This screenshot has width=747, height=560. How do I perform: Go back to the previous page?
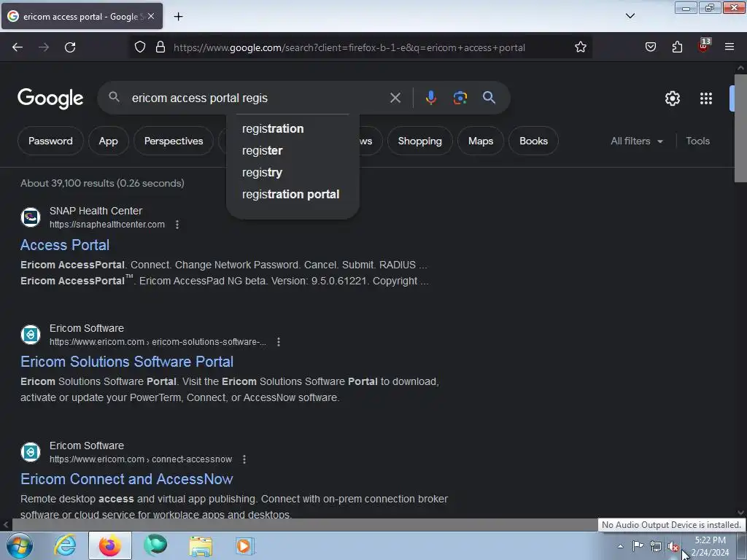point(18,47)
